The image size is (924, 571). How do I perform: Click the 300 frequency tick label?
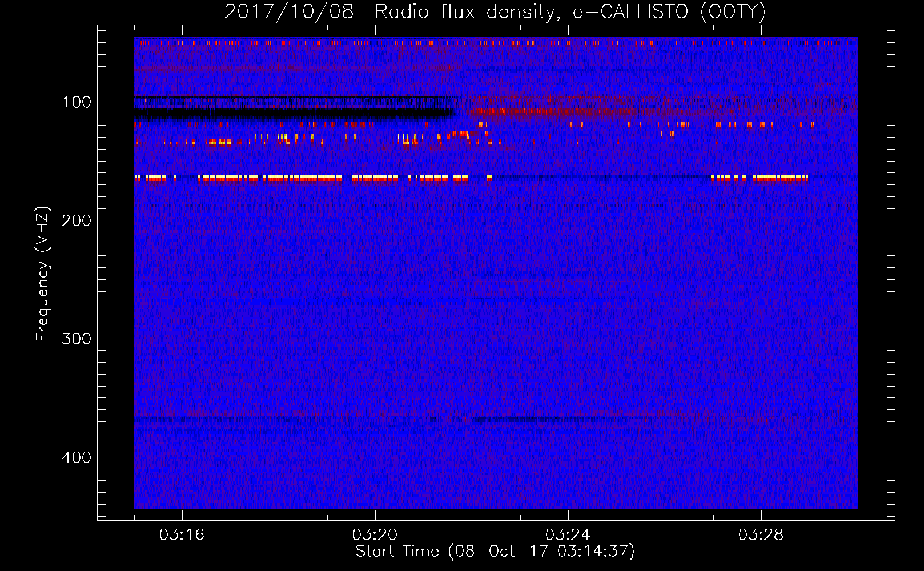pyautogui.click(x=77, y=339)
